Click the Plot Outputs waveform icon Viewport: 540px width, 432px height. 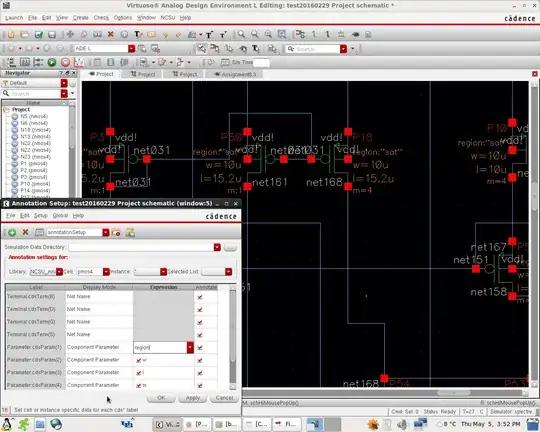[79, 62]
